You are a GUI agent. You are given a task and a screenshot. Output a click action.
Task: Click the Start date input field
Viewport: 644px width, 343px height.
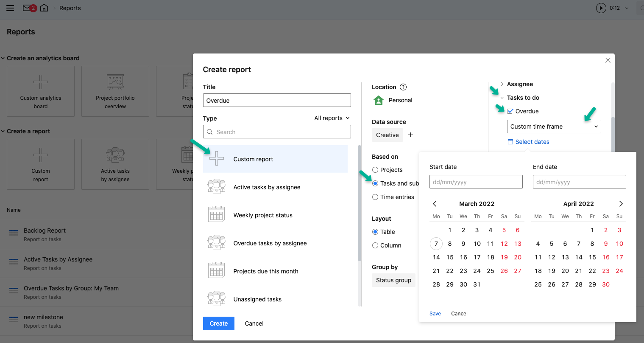click(x=476, y=182)
